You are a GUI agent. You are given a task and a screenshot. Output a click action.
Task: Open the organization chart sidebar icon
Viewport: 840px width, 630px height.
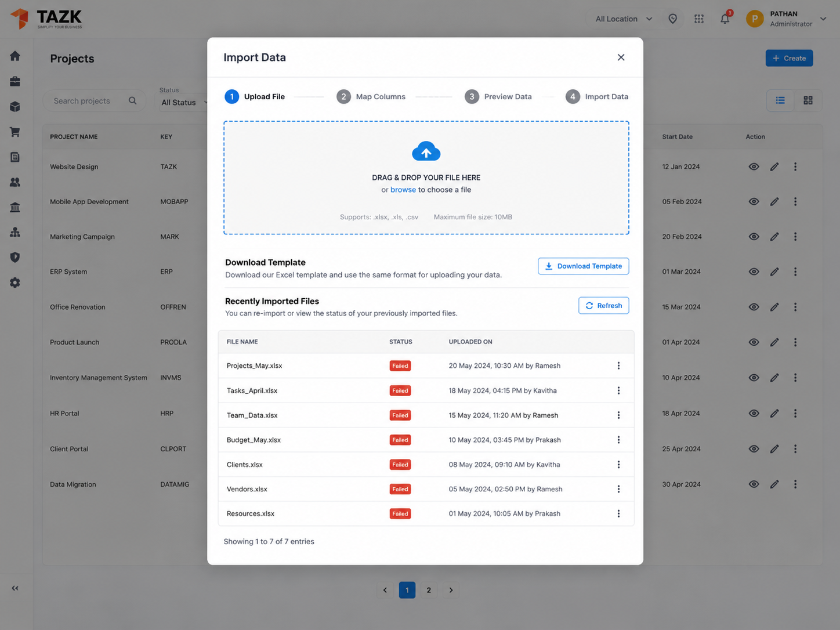tap(15, 232)
